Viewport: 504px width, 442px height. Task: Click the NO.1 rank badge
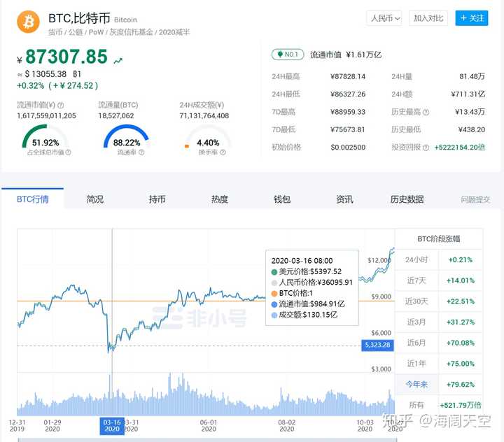(x=288, y=55)
